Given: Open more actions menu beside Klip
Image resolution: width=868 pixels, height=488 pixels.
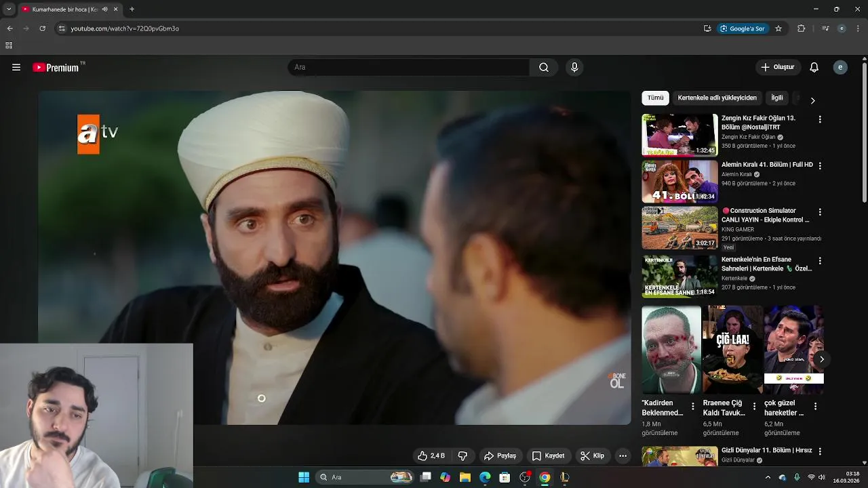Looking at the screenshot, I should click(x=623, y=455).
